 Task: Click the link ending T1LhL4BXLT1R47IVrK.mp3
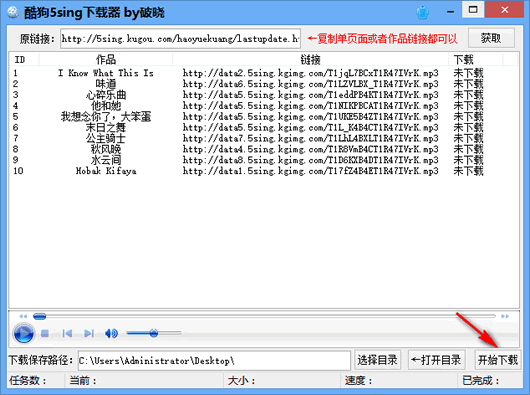click(311, 138)
